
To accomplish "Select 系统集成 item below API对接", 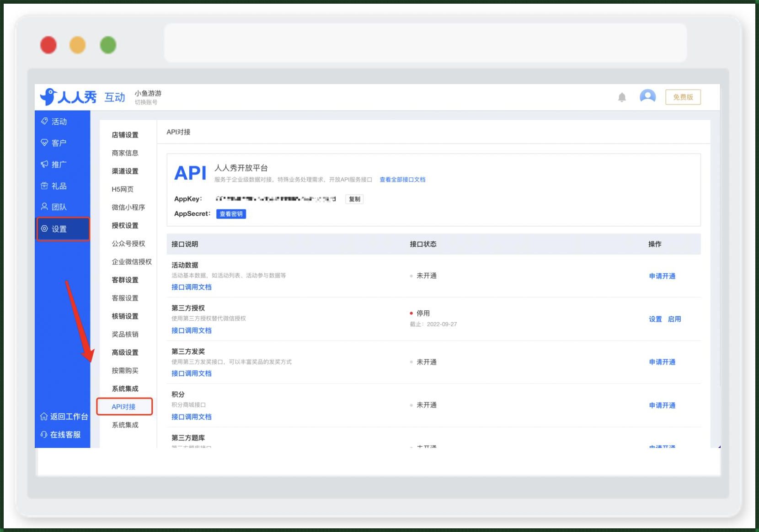I will [x=125, y=425].
